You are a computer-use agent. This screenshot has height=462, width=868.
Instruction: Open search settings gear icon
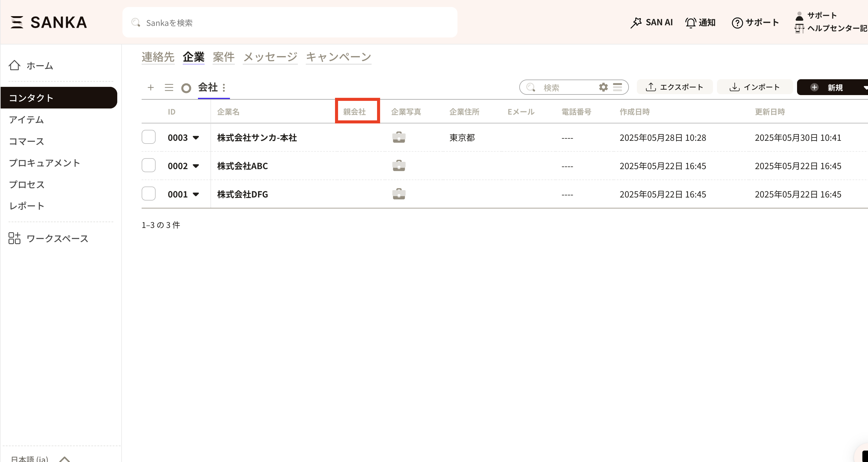click(603, 87)
